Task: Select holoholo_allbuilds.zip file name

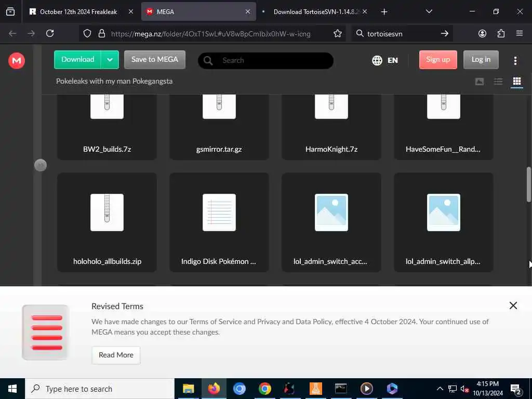Action: pos(107,261)
